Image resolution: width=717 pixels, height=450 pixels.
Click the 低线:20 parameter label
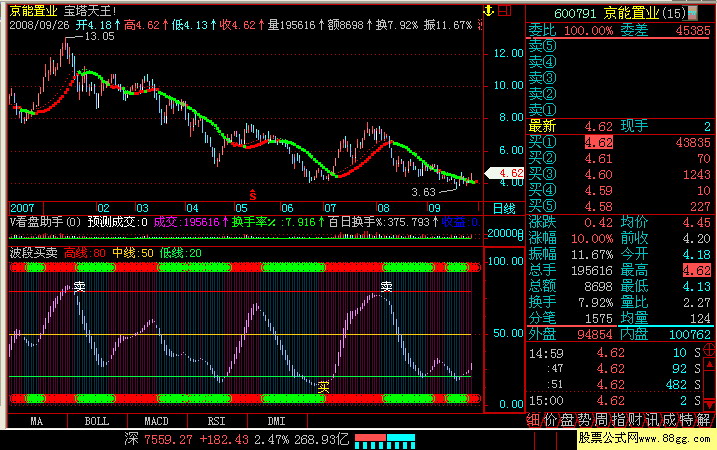[181, 253]
